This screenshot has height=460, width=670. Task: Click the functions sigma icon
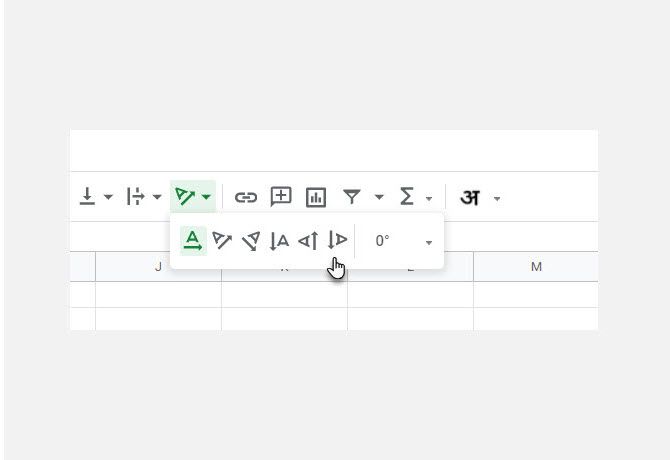coord(407,196)
